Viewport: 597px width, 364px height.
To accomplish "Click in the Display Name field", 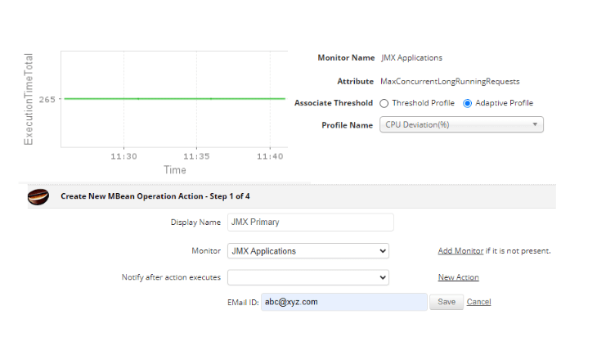I will point(310,222).
